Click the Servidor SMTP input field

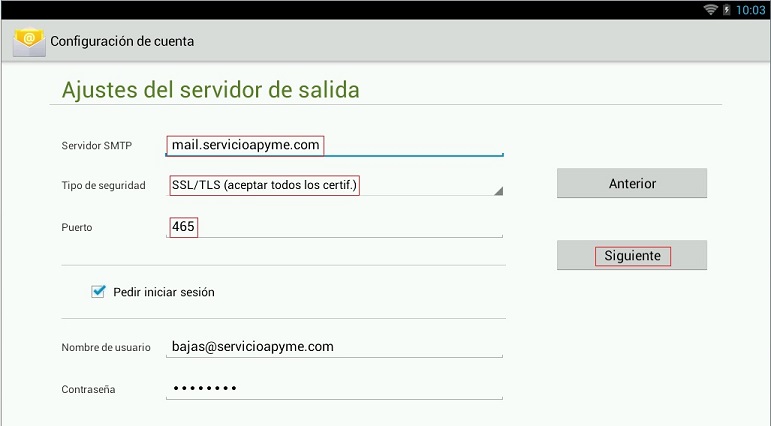pos(333,145)
